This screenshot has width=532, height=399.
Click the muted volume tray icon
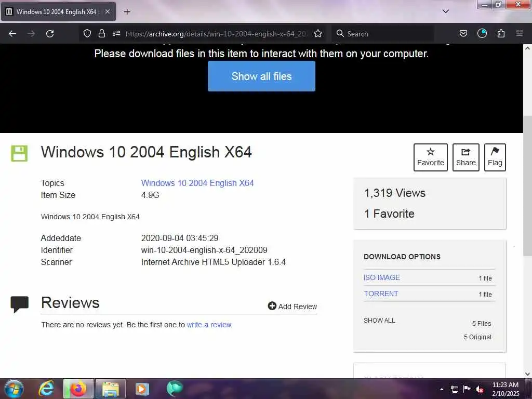click(480, 389)
